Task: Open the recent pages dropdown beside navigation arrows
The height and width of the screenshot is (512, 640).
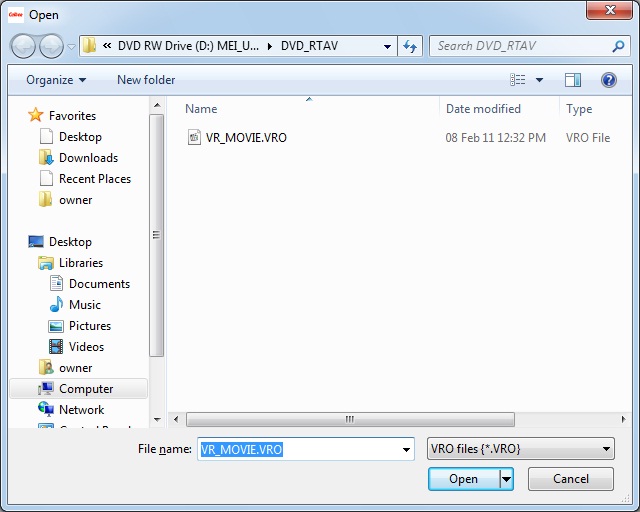Action: pos(71,47)
